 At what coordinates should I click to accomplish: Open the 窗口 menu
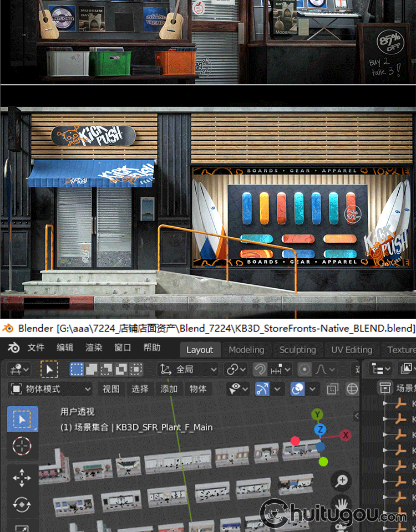tap(123, 348)
